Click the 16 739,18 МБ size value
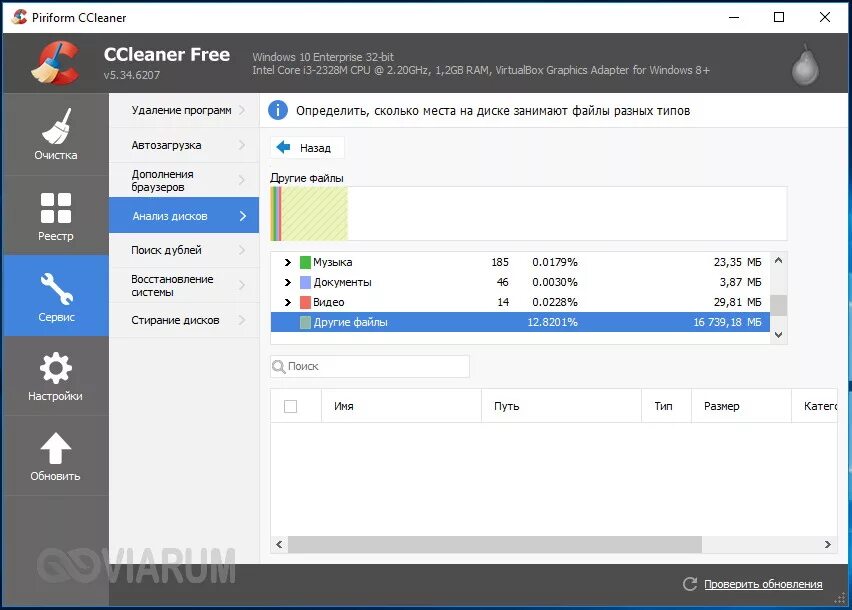Screen dimensions: 852x610 (727, 322)
